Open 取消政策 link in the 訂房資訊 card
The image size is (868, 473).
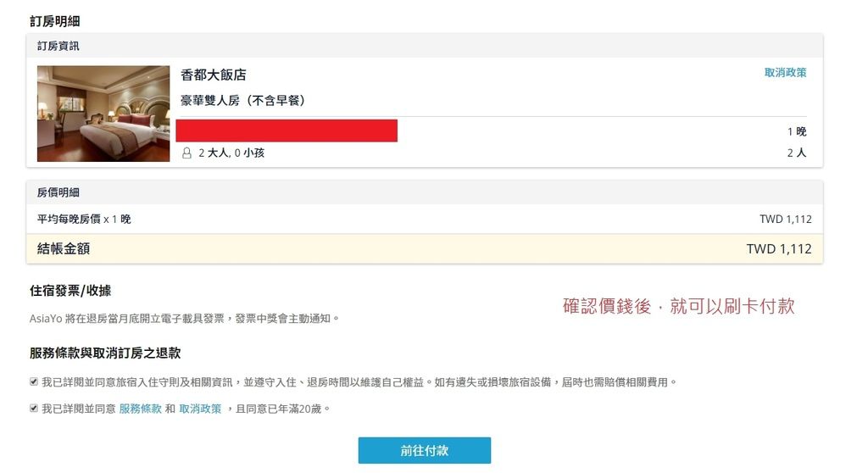click(x=785, y=73)
